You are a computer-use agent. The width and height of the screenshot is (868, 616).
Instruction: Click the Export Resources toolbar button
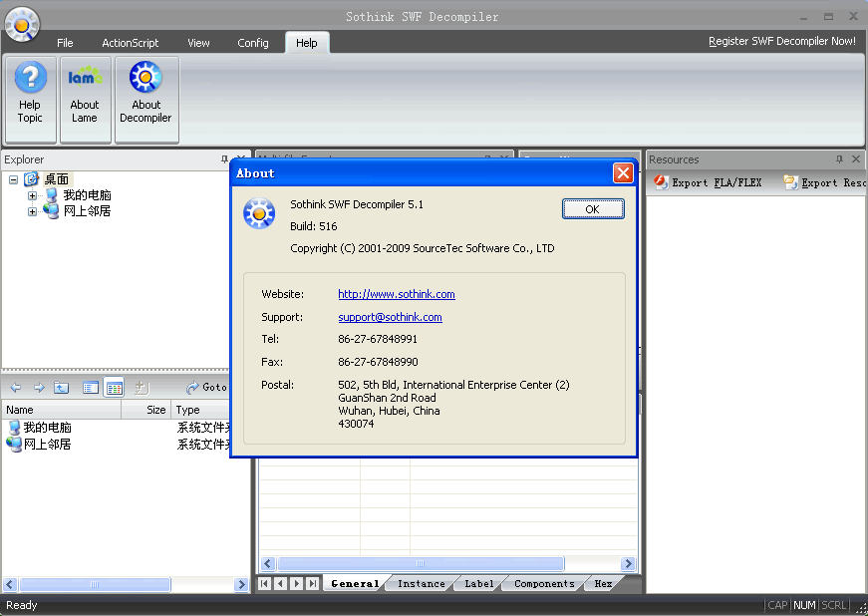(825, 182)
